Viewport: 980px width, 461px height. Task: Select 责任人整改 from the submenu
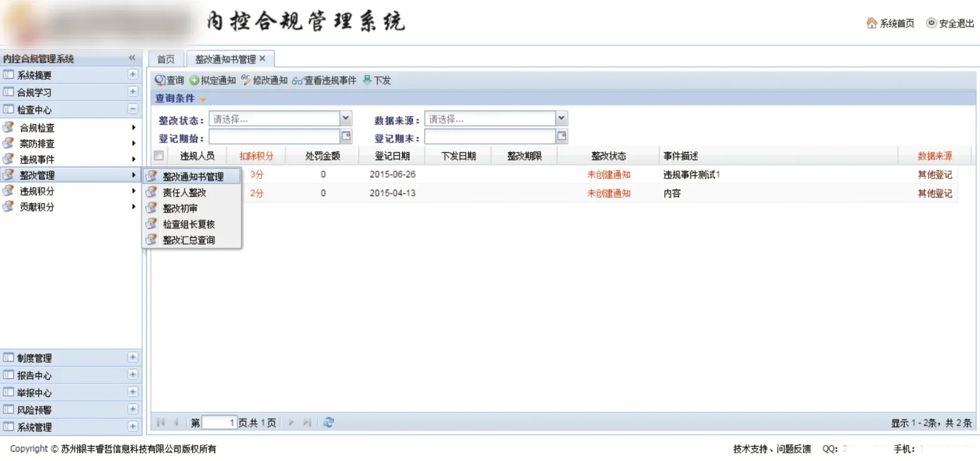[184, 192]
